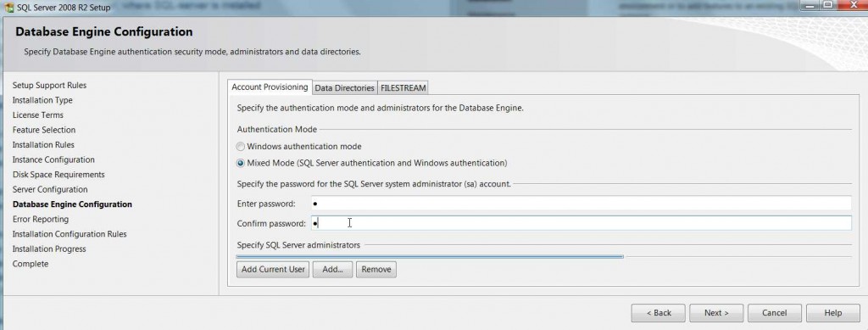868x330 pixels.
Task: Click the Remove administrator button
Action: [376, 270]
